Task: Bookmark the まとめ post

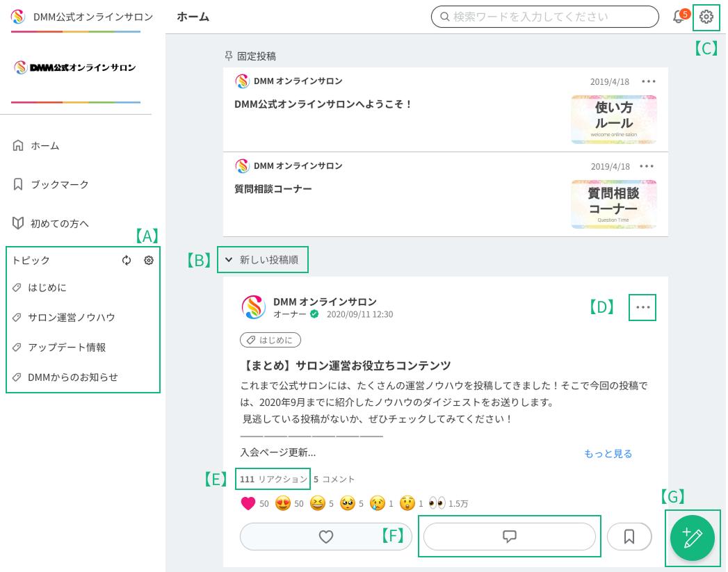Action: [629, 537]
